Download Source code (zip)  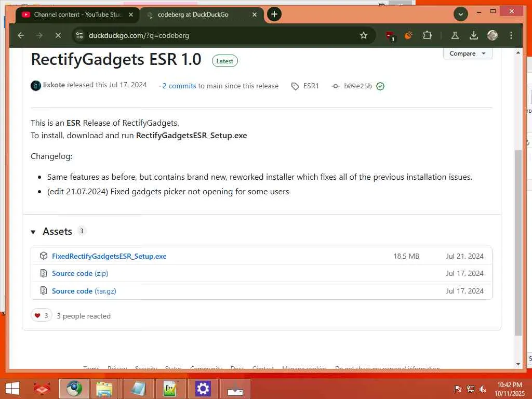[x=80, y=273]
